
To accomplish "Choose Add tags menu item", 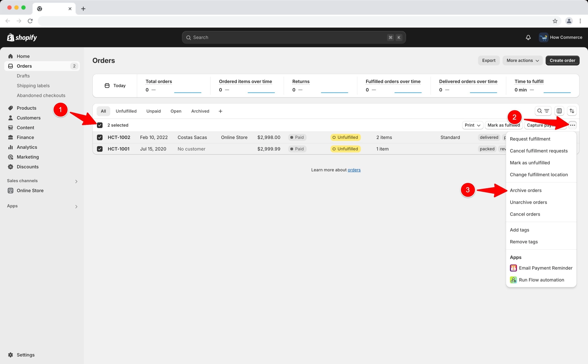I will point(541,230).
